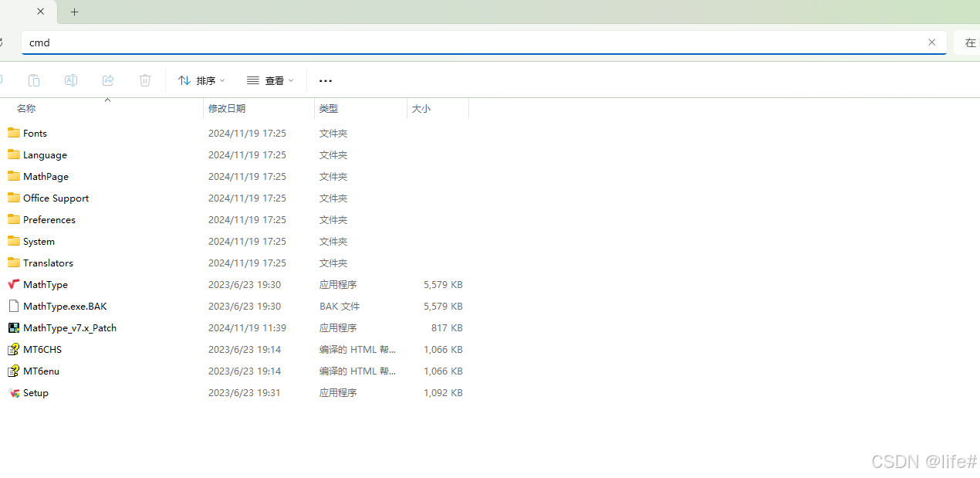Open the 排序 sort dropdown
The width and height of the screenshot is (980, 478).
[201, 80]
